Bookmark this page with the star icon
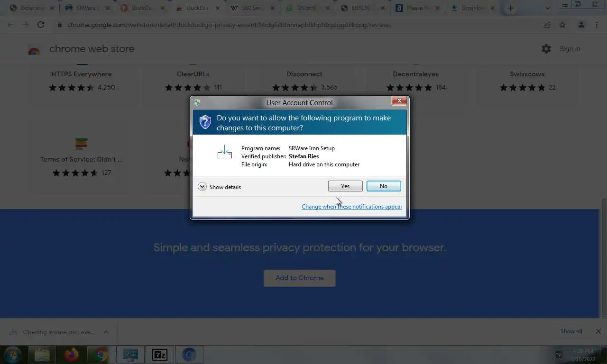This screenshot has height=364, width=607. (x=562, y=25)
